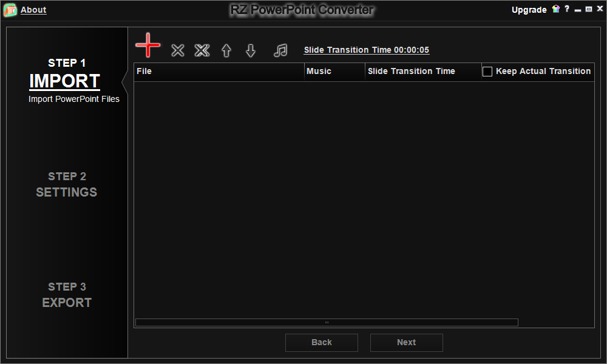Click the File column header
This screenshot has width=607, height=364.
(219, 72)
